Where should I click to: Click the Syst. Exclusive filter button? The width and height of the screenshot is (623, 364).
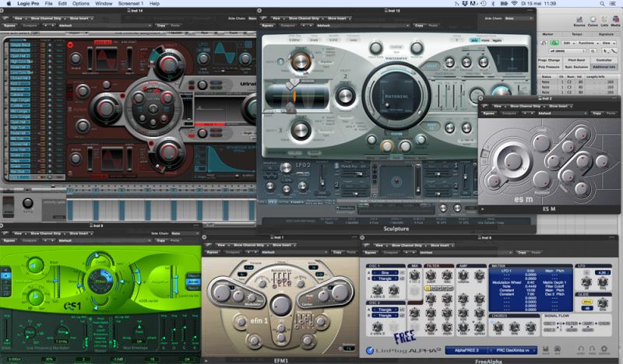[x=576, y=67]
